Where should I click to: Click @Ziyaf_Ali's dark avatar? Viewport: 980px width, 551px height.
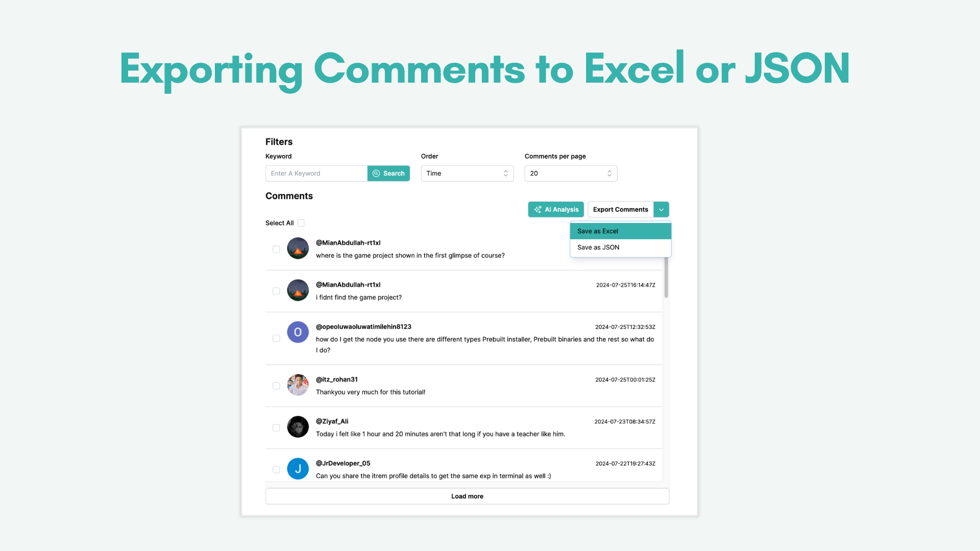[298, 427]
